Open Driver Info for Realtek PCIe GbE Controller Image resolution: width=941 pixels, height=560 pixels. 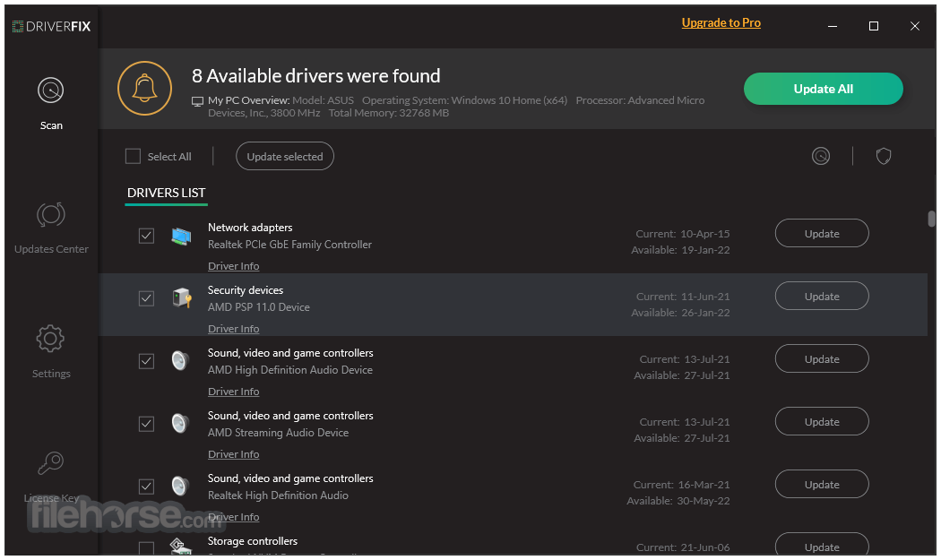(233, 266)
